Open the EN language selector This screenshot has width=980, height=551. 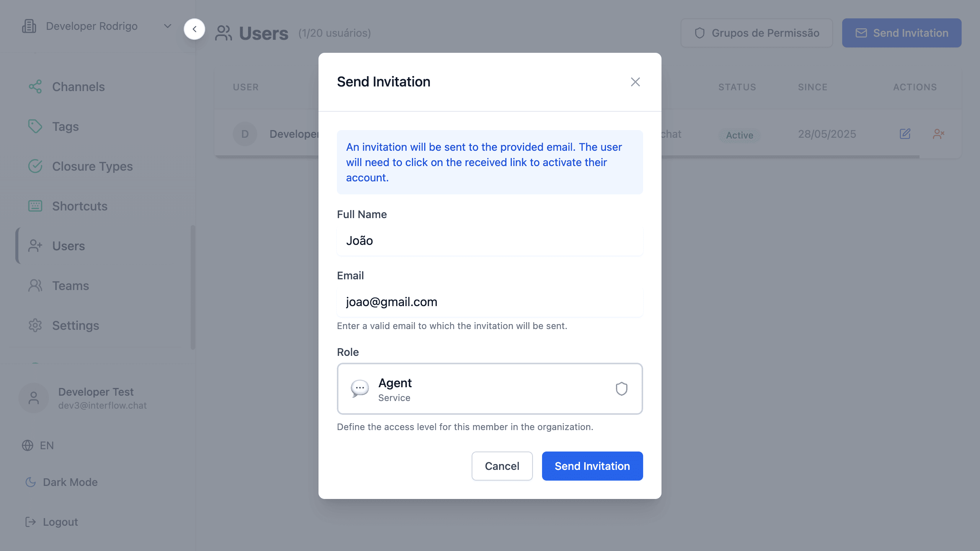[47, 445]
